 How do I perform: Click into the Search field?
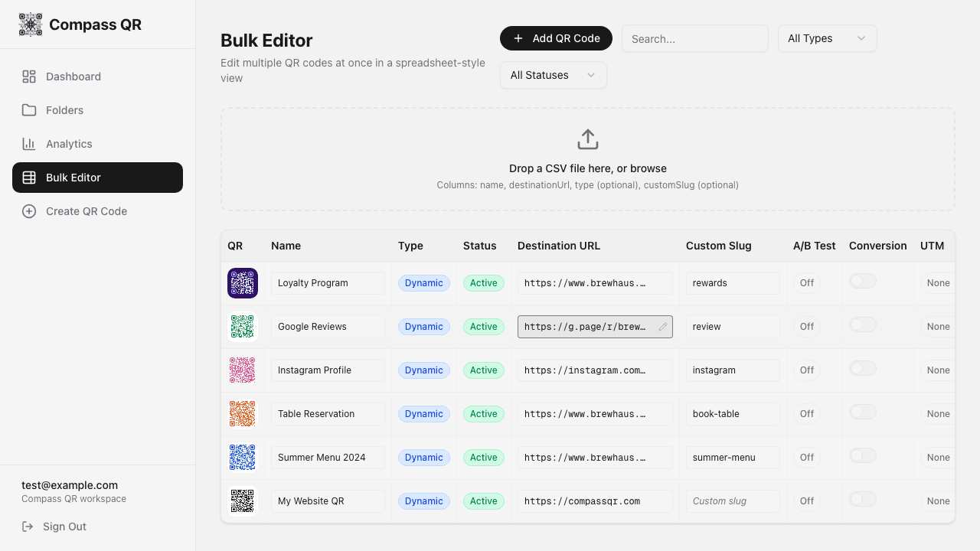tap(695, 38)
